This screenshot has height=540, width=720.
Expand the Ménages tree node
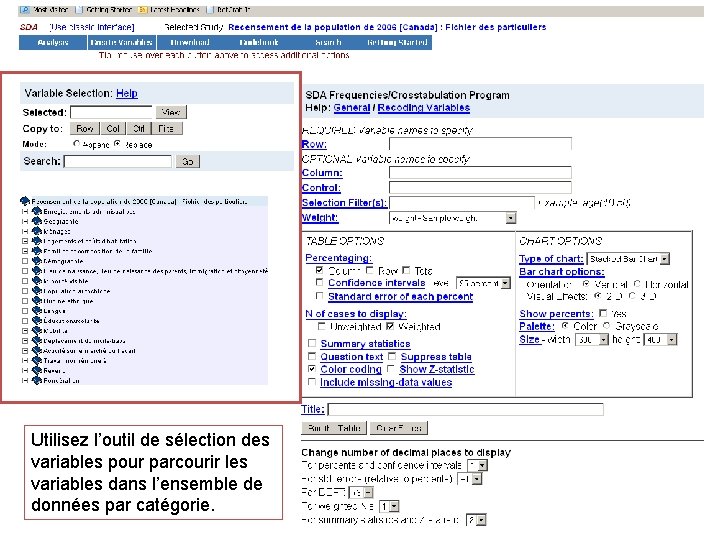[x=25, y=231]
